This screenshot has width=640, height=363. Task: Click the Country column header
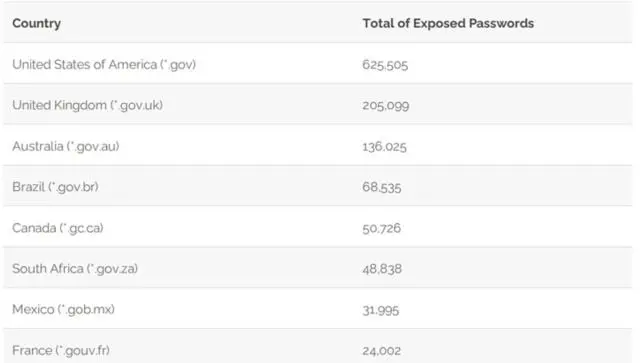point(36,23)
